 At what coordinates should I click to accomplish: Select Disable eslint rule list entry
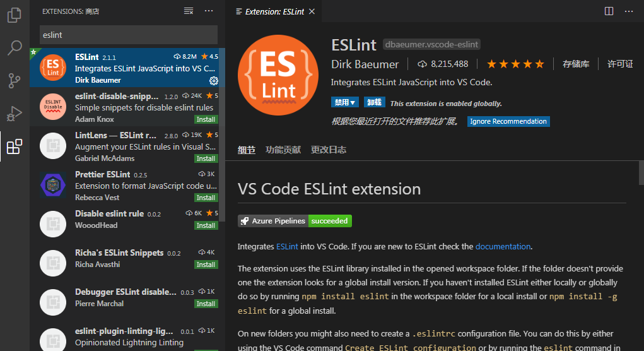coord(127,224)
